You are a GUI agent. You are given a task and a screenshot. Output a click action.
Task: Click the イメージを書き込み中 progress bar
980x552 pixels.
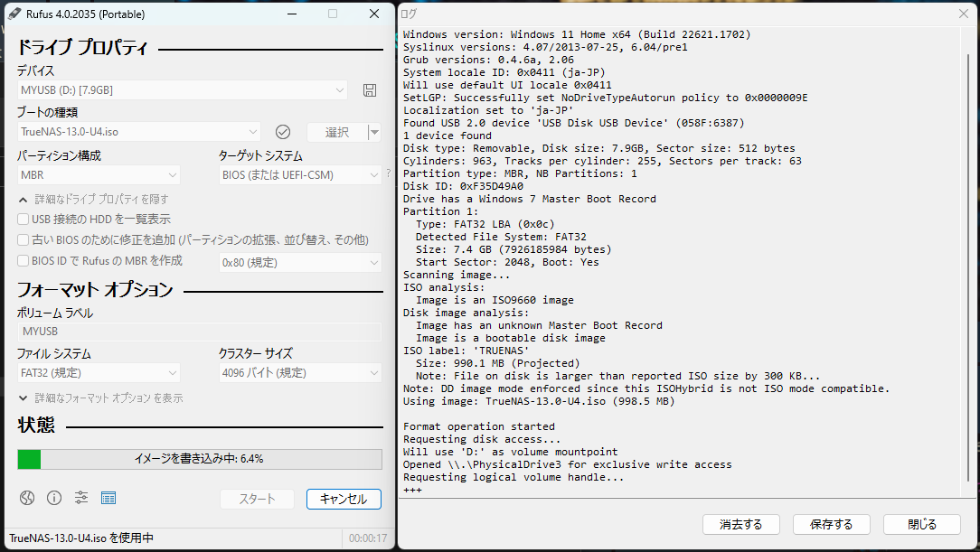pos(200,459)
